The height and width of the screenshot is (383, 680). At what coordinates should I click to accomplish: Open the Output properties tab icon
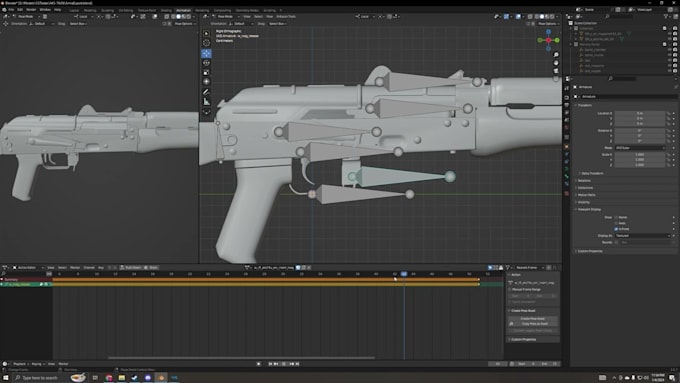coord(567,105)
